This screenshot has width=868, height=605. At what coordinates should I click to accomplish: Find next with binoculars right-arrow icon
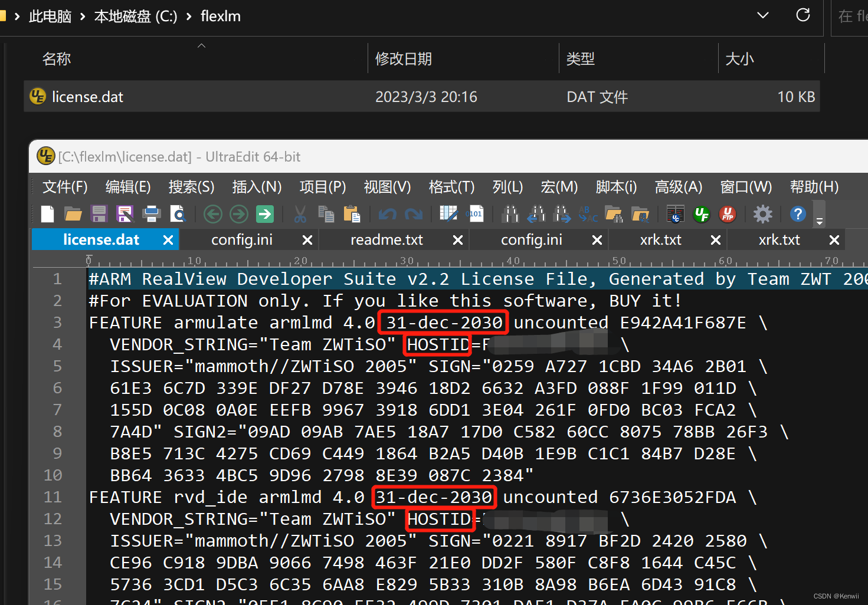[562, 213]
